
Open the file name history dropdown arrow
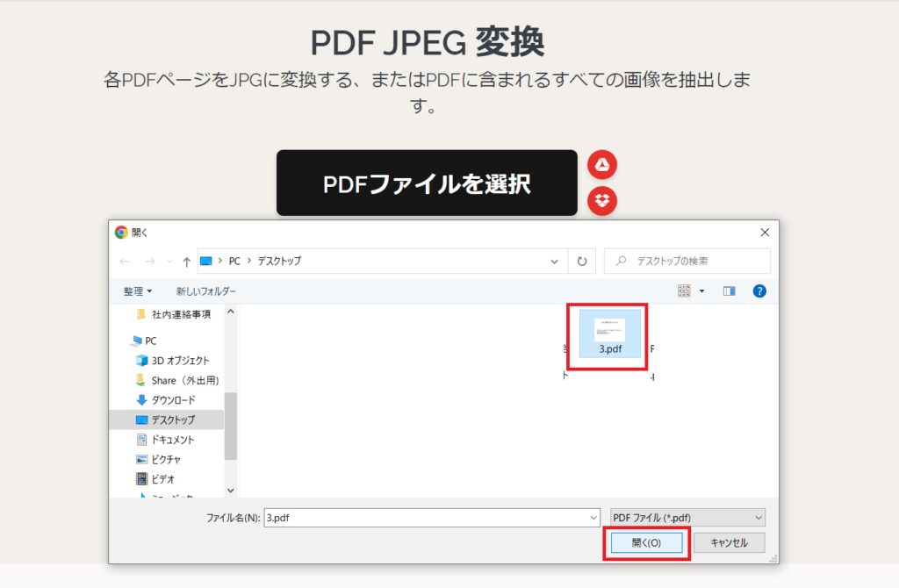[x=593, y=518]
